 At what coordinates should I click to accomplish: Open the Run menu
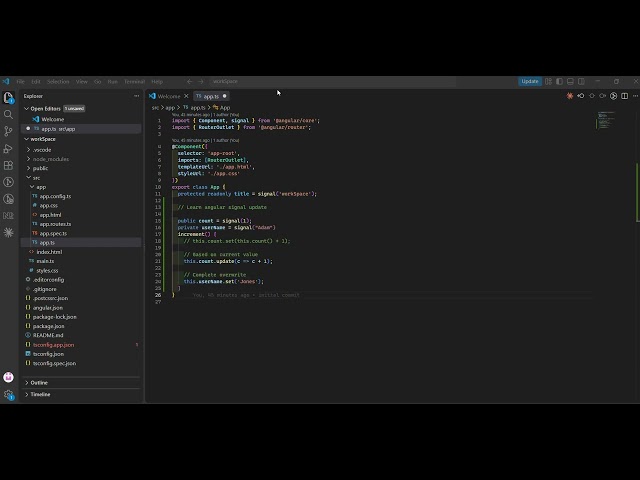coord(113,82)
